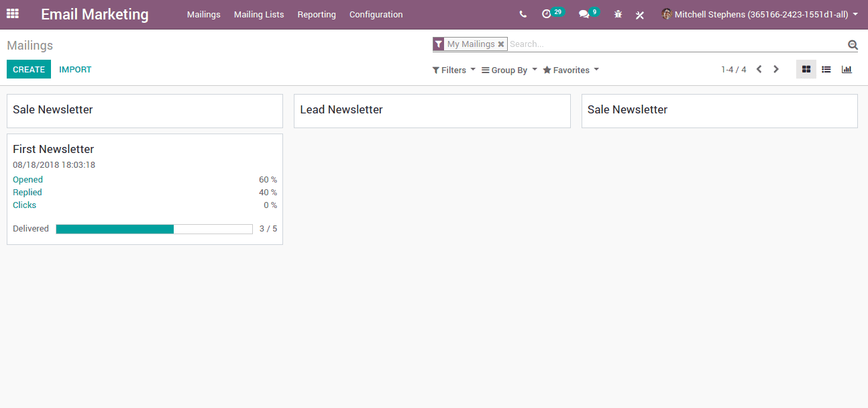Click the bug debug icon
This screenshot has height=408, width=868.
[x=618, y=14]
